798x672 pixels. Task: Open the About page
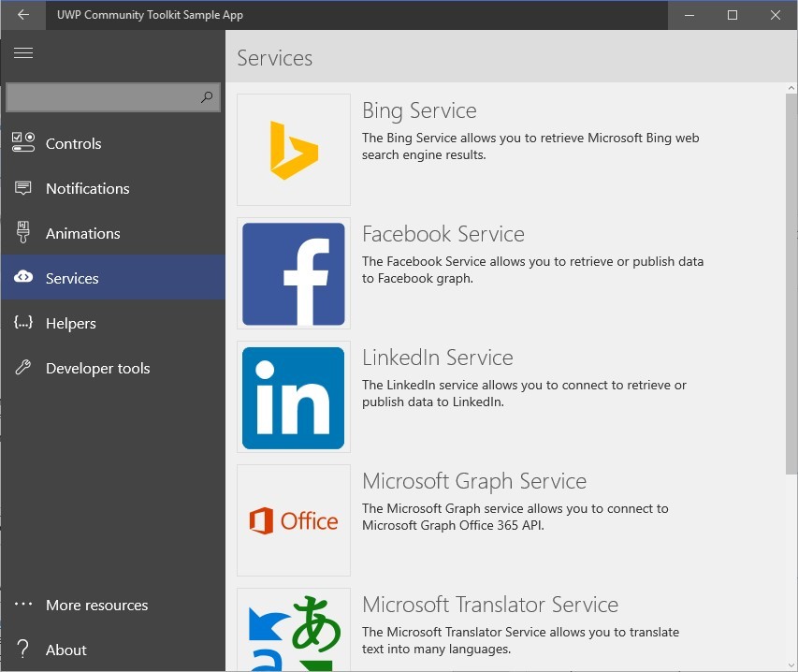pyautogui.click(x=113, y=650)
